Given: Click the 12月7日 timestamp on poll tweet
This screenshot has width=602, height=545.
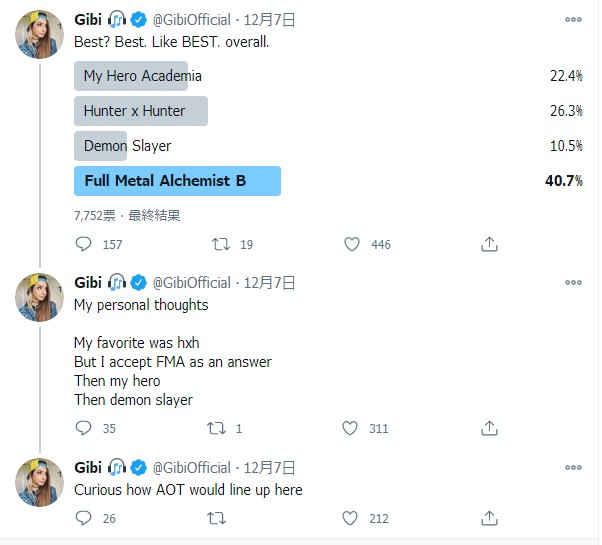Looking at the screenshot, I should click(269, 19).
